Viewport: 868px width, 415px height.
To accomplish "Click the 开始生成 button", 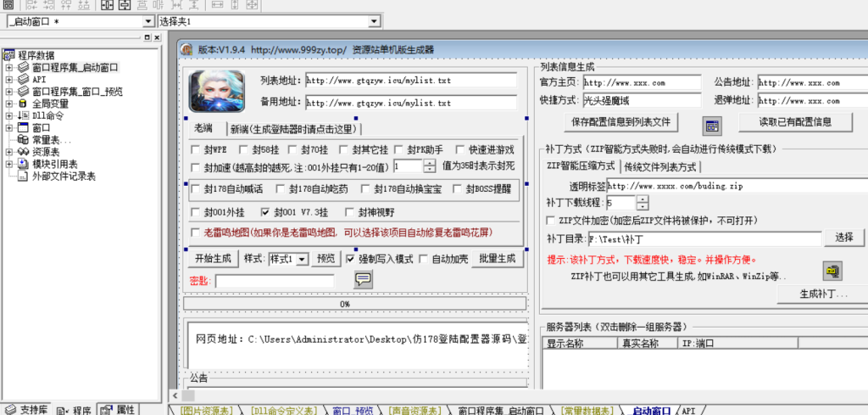I will coord(214,259).
